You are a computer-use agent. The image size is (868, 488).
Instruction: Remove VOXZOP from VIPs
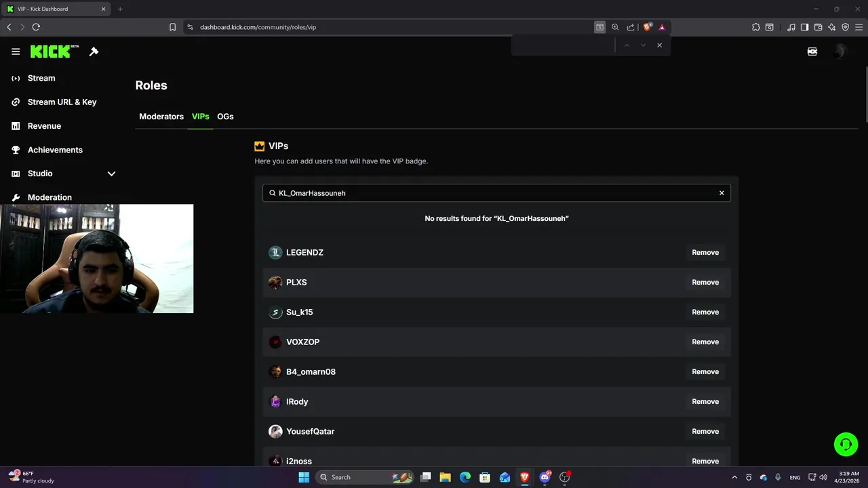(705, 342)
